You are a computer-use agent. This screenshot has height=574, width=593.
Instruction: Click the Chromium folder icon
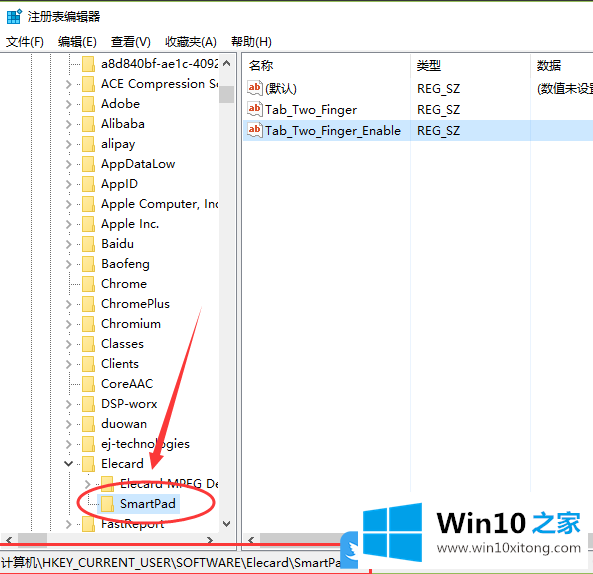pyautogui.click(x=88, y=324)
